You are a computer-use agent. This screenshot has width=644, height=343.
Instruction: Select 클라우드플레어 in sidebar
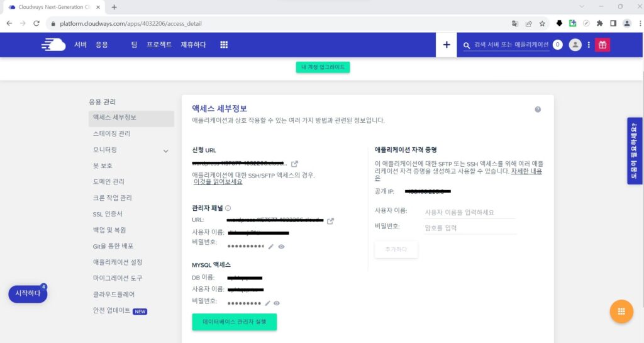[114, 295]
